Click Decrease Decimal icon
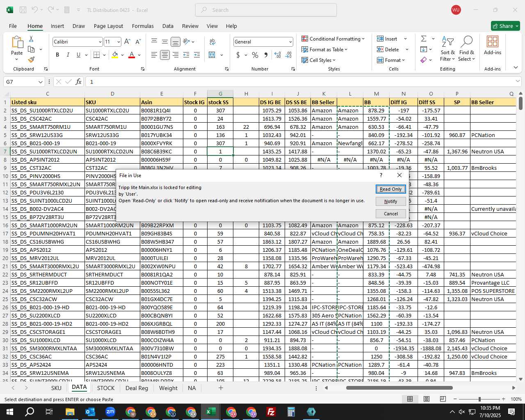 coord(288,55)
